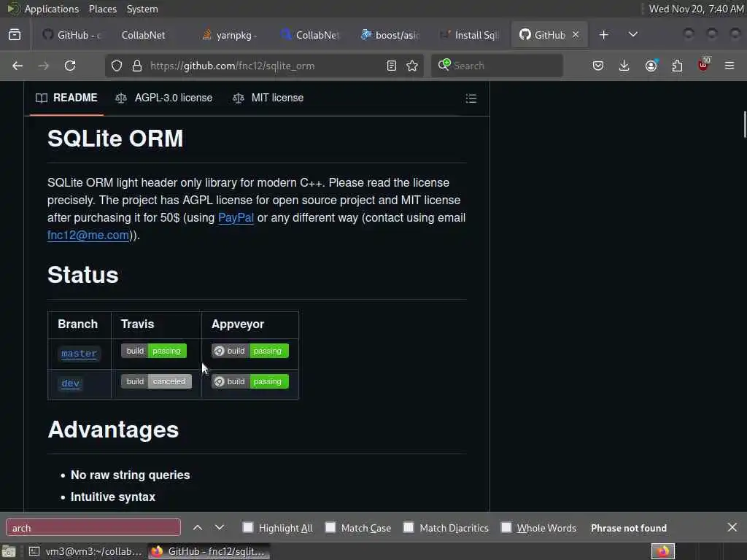Open the Firefox account icon
This screenshot has width=747, height=560.
(651, 66)
